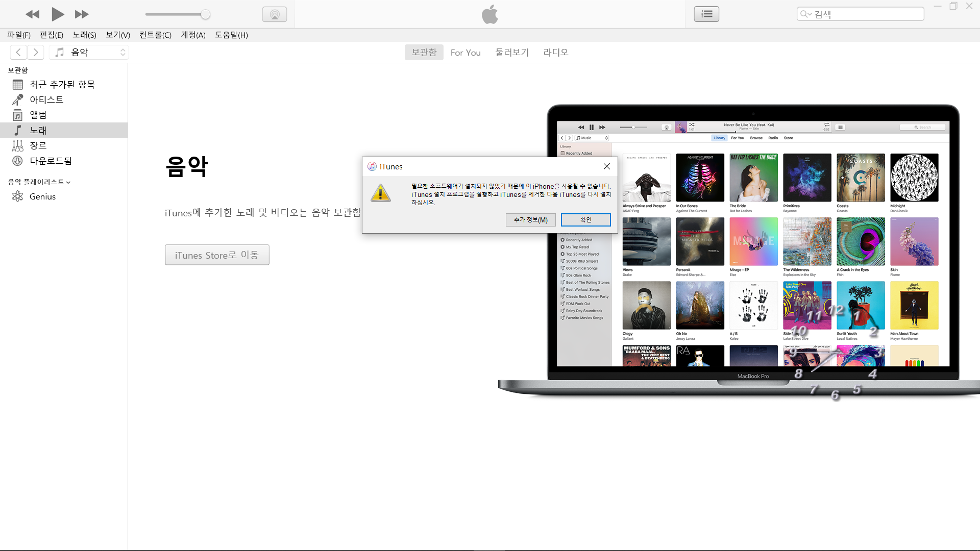The image size is (980, 551).
Task: Click the recently added calendar icon
Action: click(x=17, y=84)
